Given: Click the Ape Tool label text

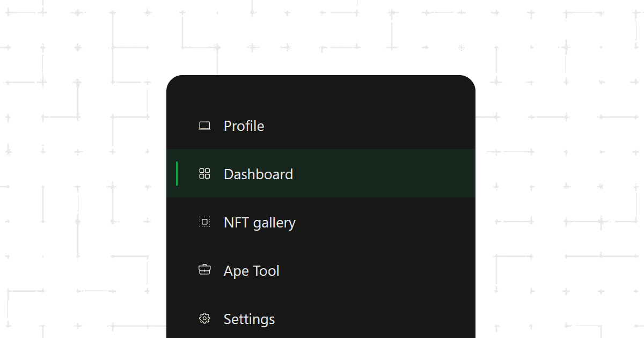Looking at the screenshot, I should pyautogui.click(x=251, y=270).
